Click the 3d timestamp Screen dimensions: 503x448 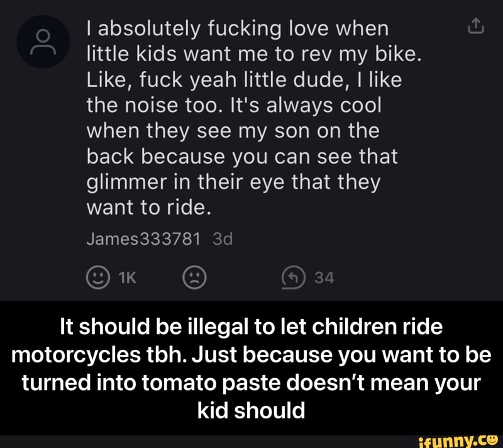[x=223, y=239]
